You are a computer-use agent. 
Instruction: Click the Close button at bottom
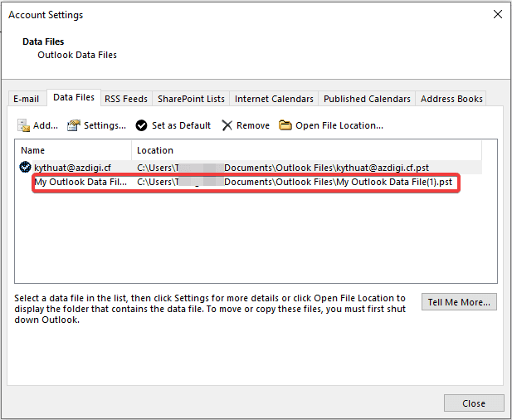(474, 403)
